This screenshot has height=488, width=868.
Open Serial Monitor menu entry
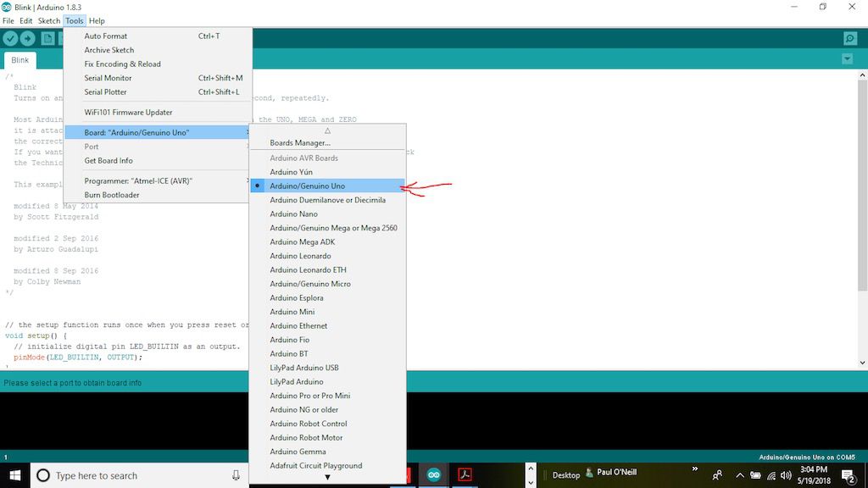(158, 78)
